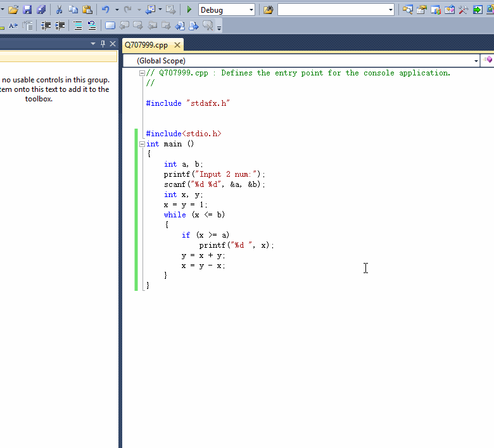The image size is (494, 448).
Task: Close the Q707999.cpp tab
Action: (x=177, y=45)
